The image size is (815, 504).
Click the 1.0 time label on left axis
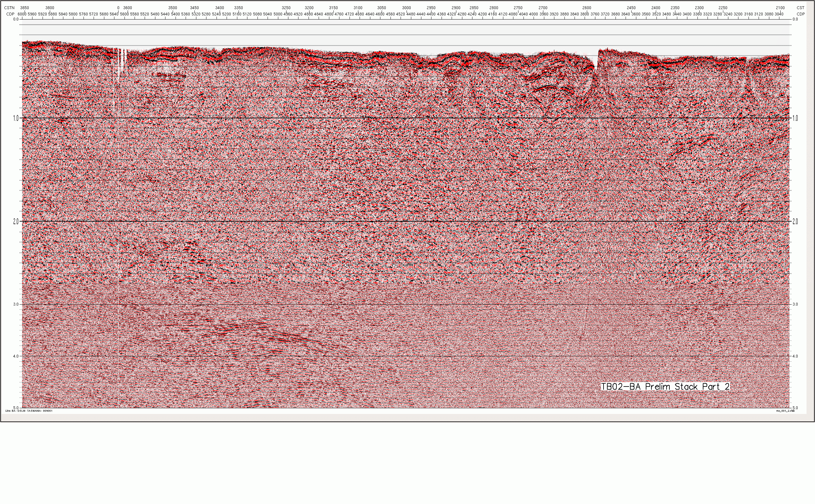coord(15,118)
